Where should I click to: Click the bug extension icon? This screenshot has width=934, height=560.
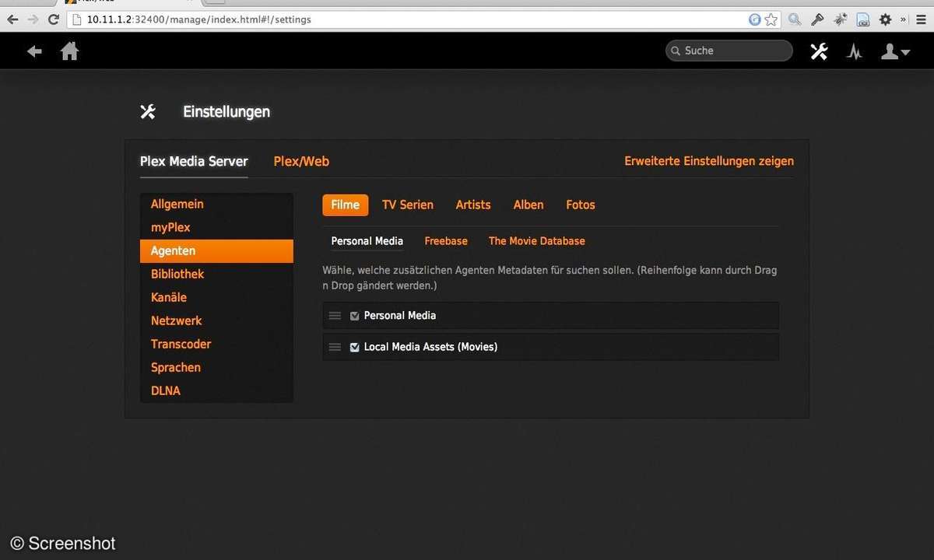[x=840, y=19]
